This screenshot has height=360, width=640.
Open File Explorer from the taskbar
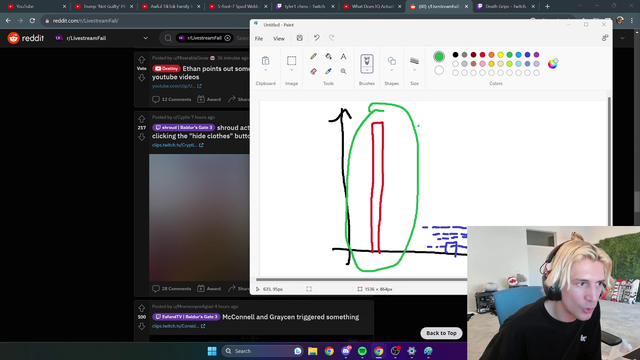pyautogui.click(x=313, y=351)
